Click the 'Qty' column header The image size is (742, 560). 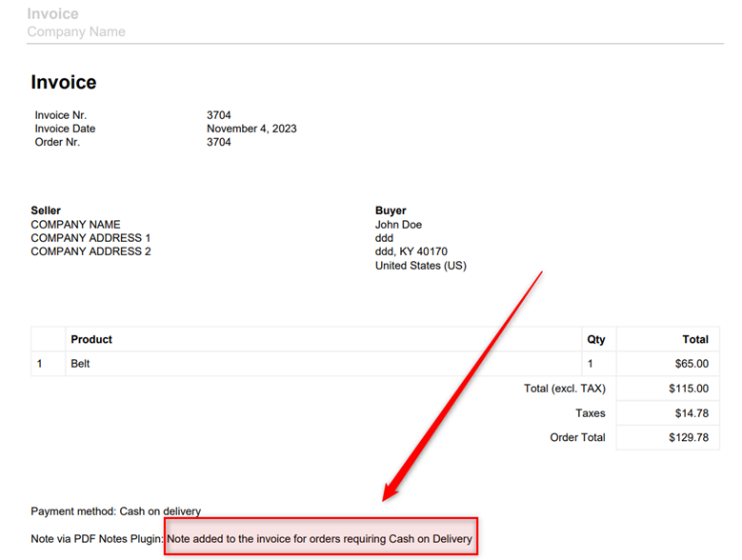(x=596, y=340)
